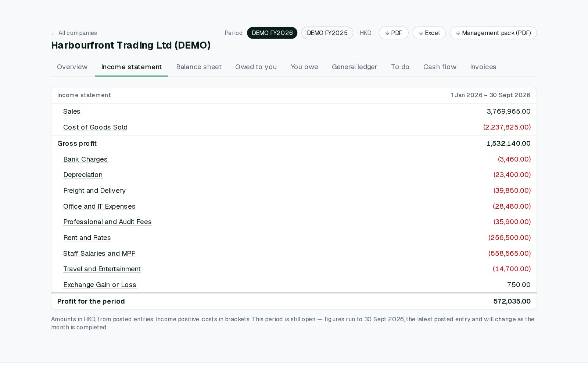
Task: Click the date range 1 Jan 2026 – 30 Sept 2026
Action: point(491,95)
